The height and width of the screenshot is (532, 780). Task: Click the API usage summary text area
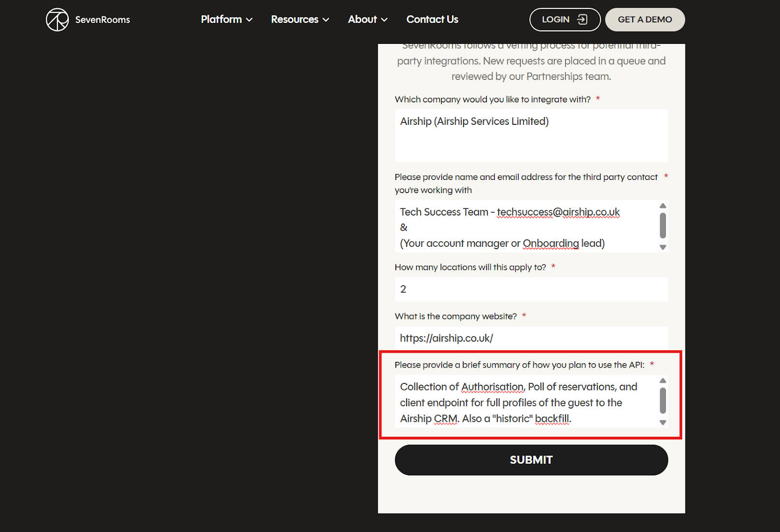tap(526, 402)
